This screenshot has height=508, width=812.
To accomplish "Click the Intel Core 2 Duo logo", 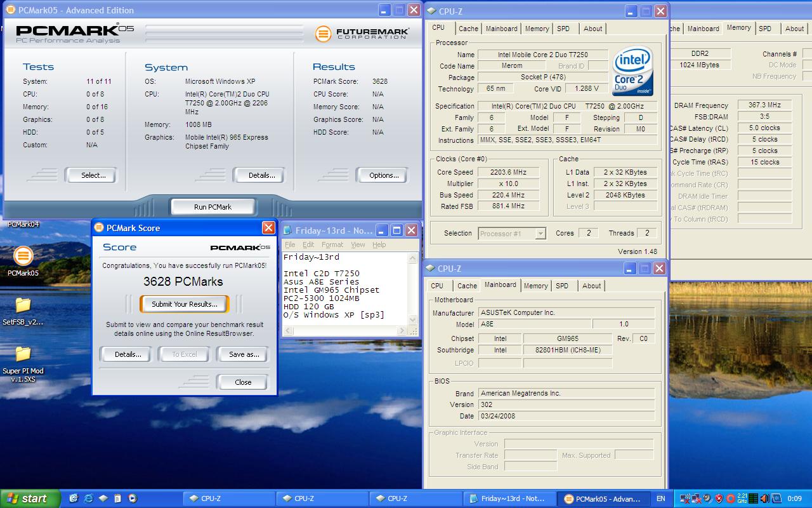I will pos(633,70).
